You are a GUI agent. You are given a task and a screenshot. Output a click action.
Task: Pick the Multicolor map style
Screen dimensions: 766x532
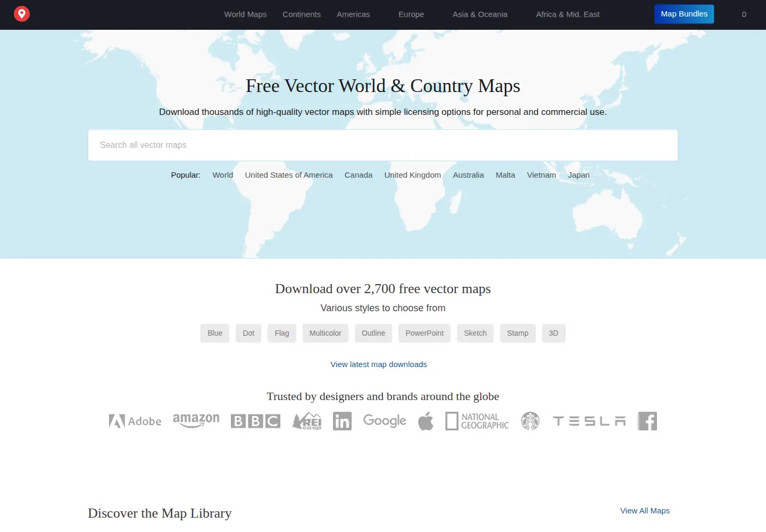326,333
